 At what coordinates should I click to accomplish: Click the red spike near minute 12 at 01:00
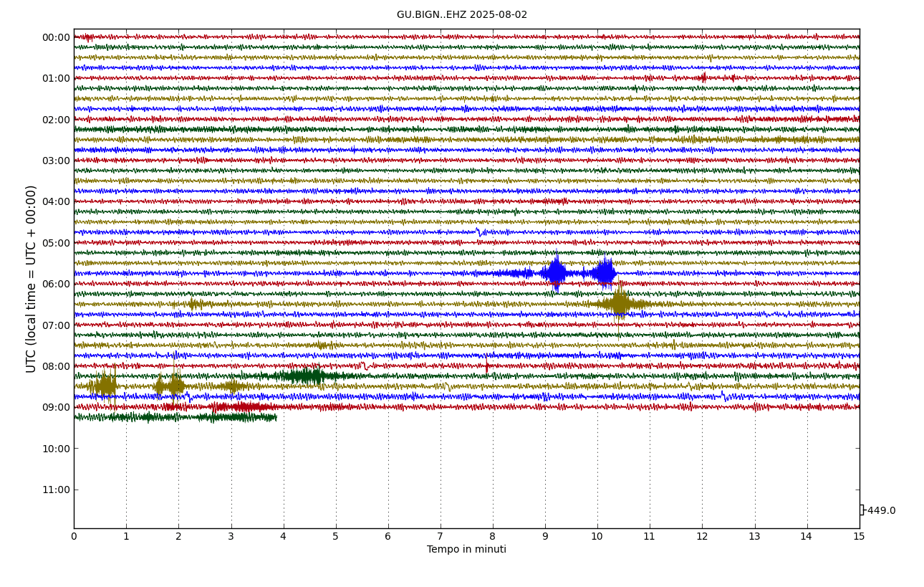click(x=703, y=77)
